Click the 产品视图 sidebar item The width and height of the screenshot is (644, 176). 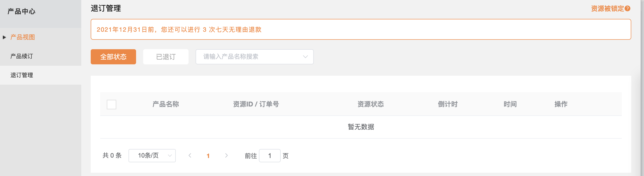pos(22,37)
